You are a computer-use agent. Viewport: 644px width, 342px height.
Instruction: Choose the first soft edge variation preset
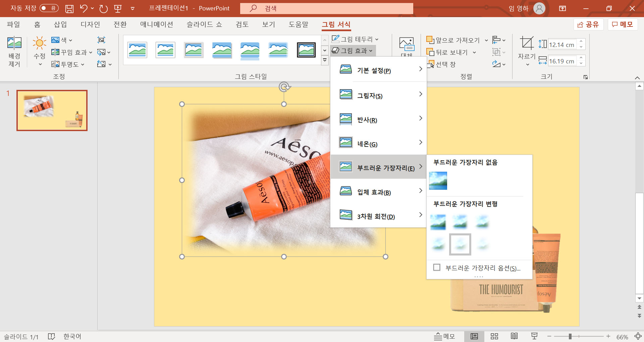pyautogui.click(x=438, y=222)
